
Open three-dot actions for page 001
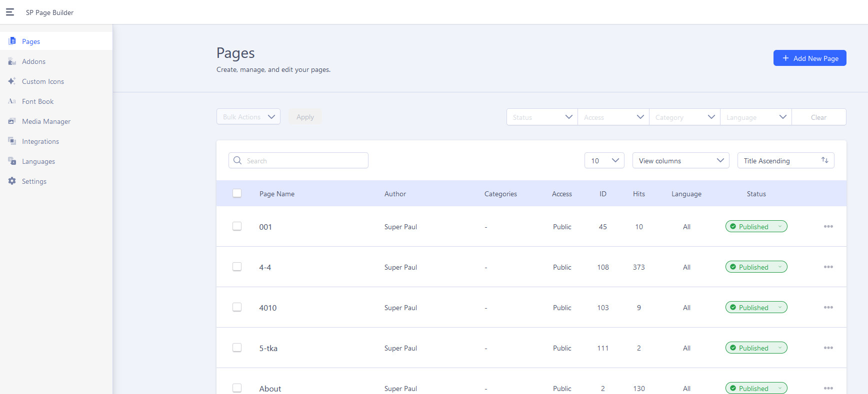click(x=828, y=227)
